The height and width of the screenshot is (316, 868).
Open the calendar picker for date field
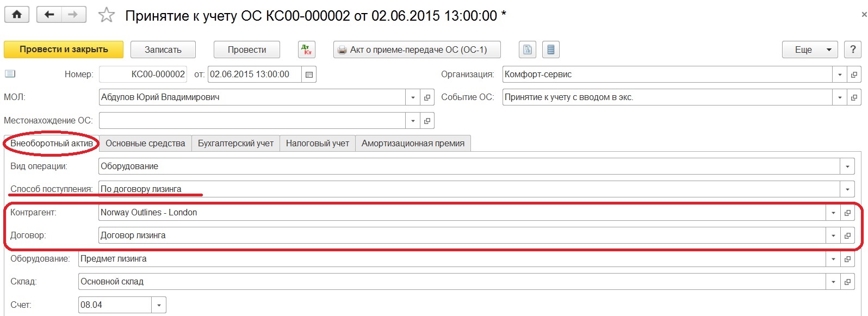[309, 75]
